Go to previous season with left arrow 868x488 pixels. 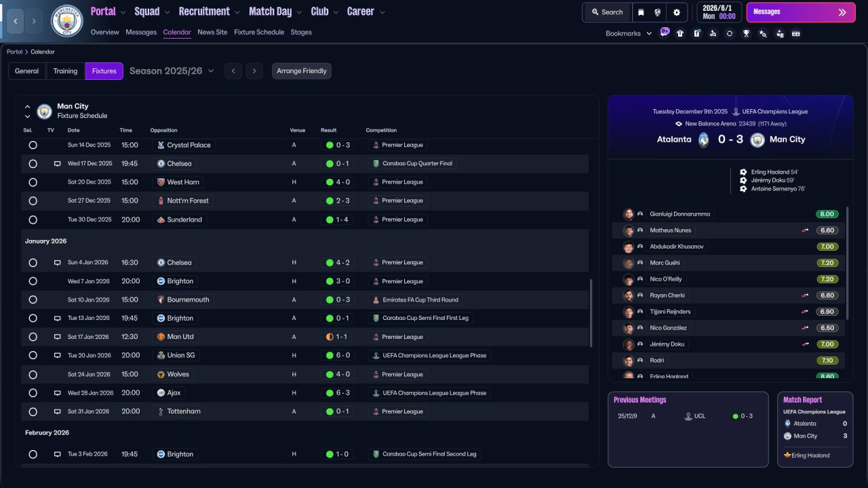pos(233,71)
